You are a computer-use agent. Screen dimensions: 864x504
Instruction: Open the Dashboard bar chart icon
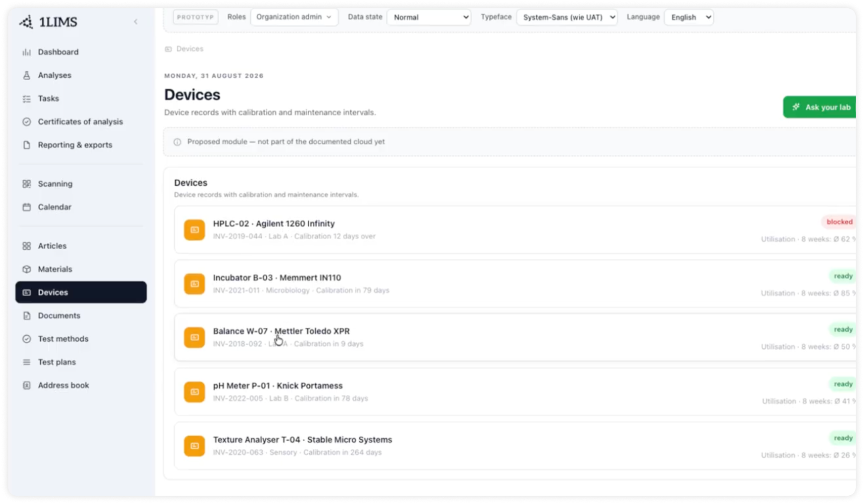tap(27, 52)
